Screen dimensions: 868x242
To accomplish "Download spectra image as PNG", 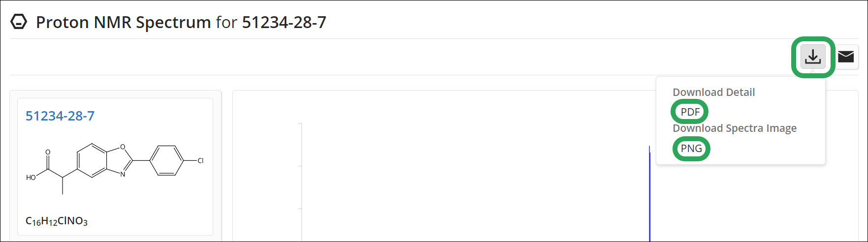I will click(691, 149).
